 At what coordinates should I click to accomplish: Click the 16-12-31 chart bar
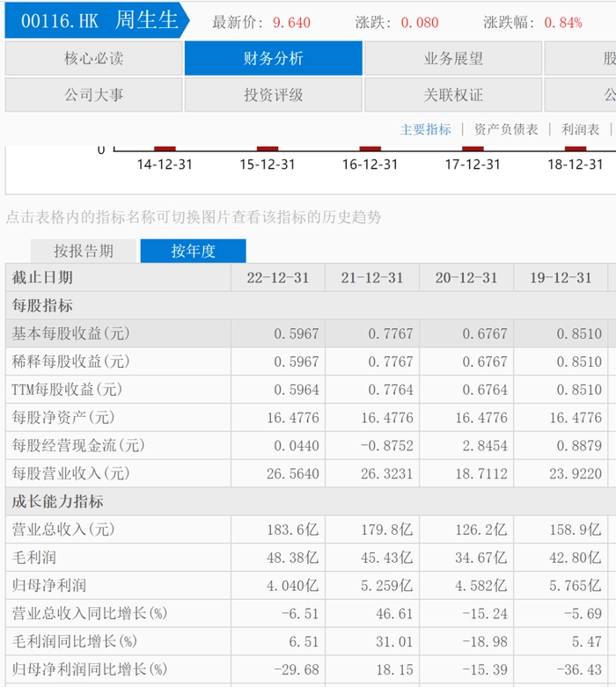point(370,150)
